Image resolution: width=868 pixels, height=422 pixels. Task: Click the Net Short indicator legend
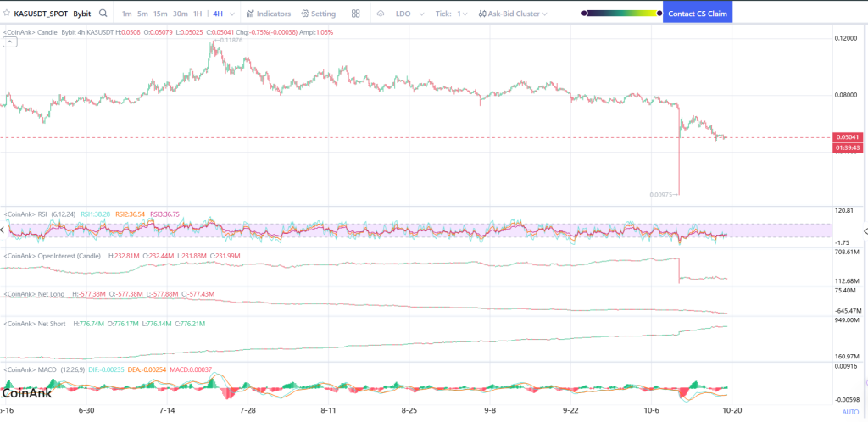pos(35,323)
